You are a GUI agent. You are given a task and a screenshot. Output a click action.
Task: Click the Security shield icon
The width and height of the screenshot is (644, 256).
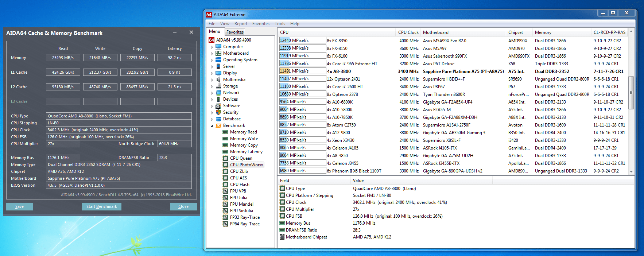click(218, 112)
